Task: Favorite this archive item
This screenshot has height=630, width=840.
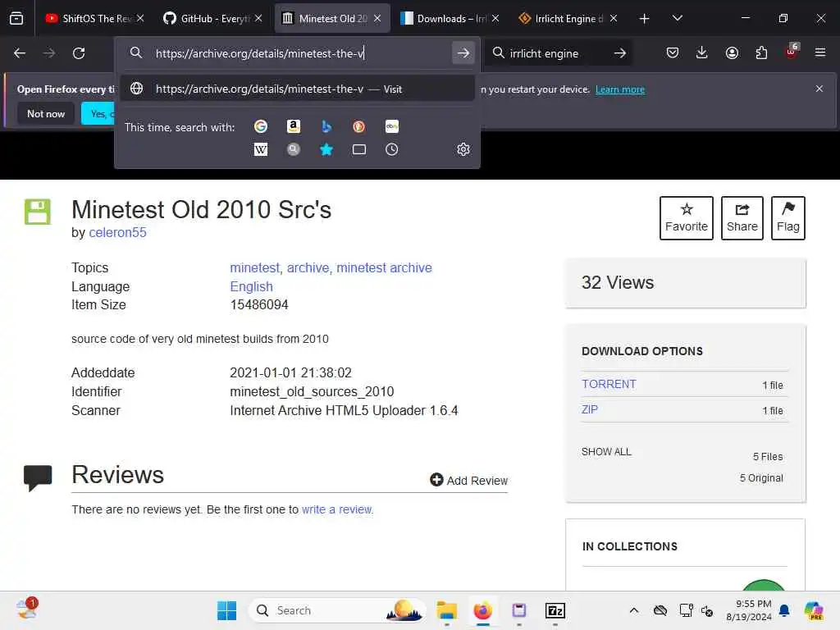Action: tap(687, 218)
